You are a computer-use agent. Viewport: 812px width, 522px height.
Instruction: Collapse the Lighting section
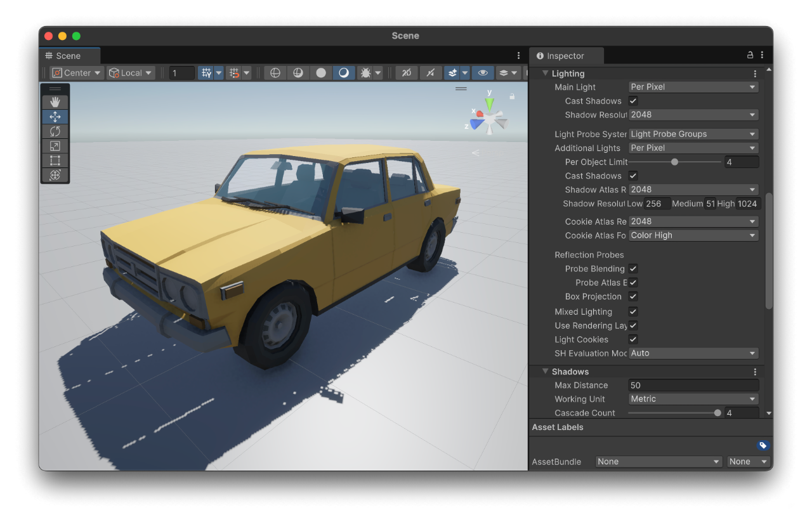[544, 74]
